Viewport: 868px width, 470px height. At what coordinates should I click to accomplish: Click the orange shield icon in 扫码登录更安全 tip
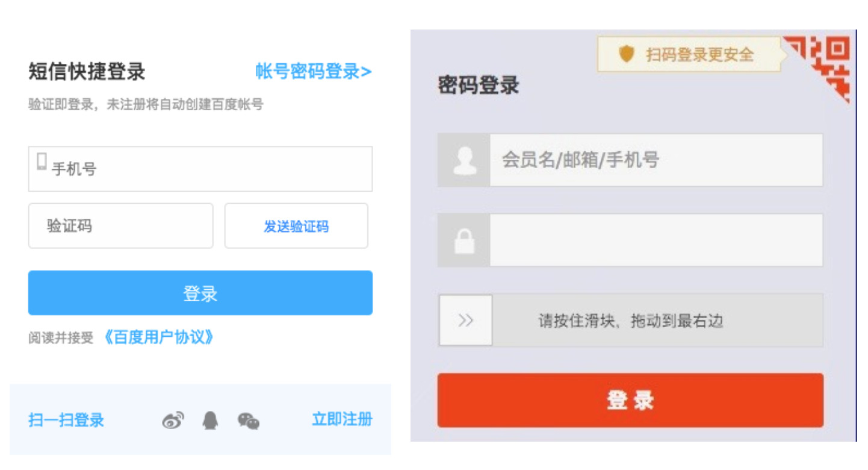[x=627, y=54]
